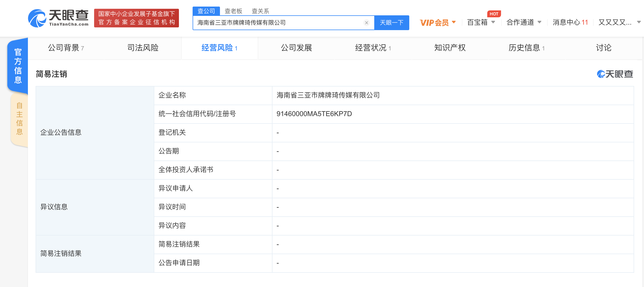Open the user account dropdown arrow
The image size is (644, 287).
(639, 22)
